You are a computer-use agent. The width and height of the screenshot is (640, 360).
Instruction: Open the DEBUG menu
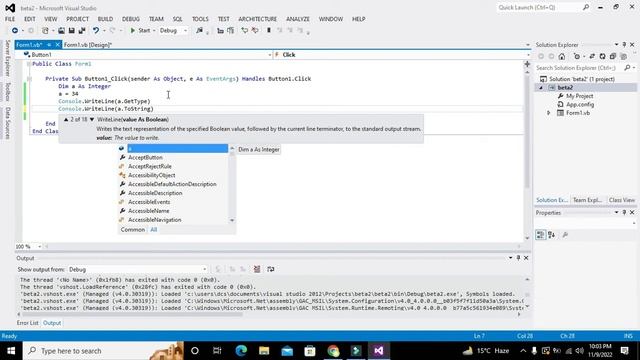coord(131,19)
